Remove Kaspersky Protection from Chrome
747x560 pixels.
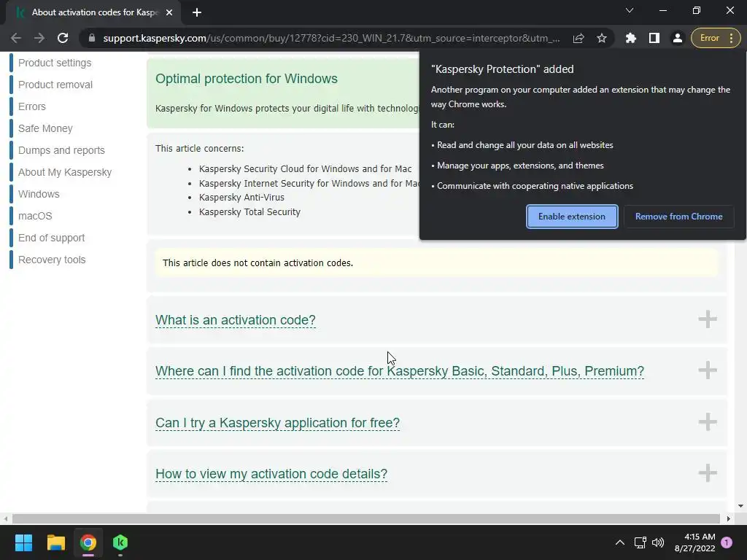pos(679,217)
